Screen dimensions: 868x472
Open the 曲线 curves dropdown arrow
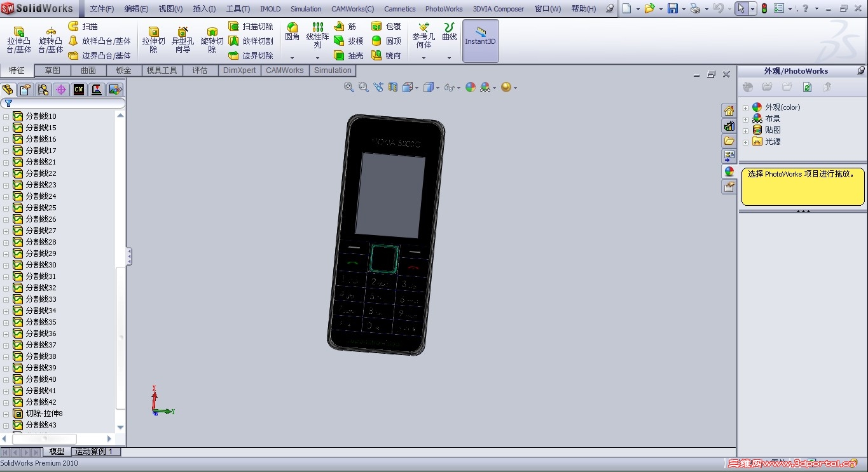(x=449, y=58)
